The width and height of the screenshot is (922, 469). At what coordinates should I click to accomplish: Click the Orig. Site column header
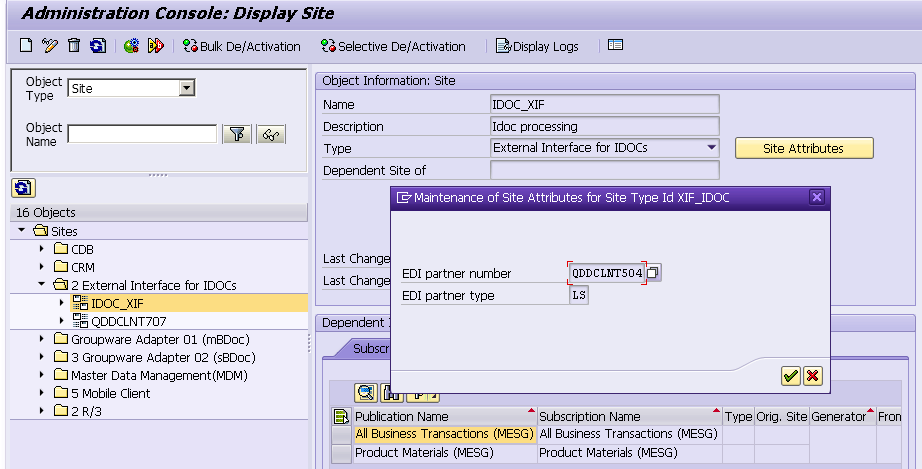pos(781,417)
